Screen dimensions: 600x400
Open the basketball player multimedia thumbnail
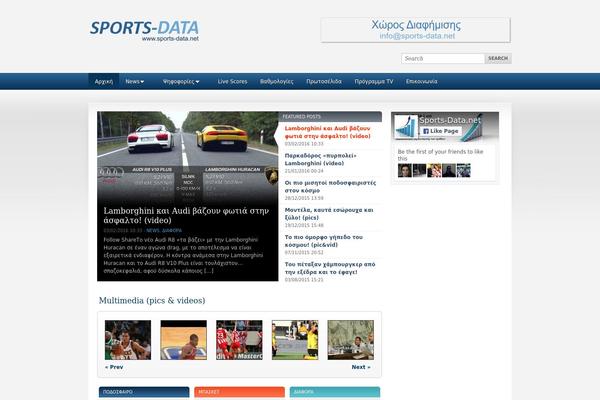coord(128,340)
